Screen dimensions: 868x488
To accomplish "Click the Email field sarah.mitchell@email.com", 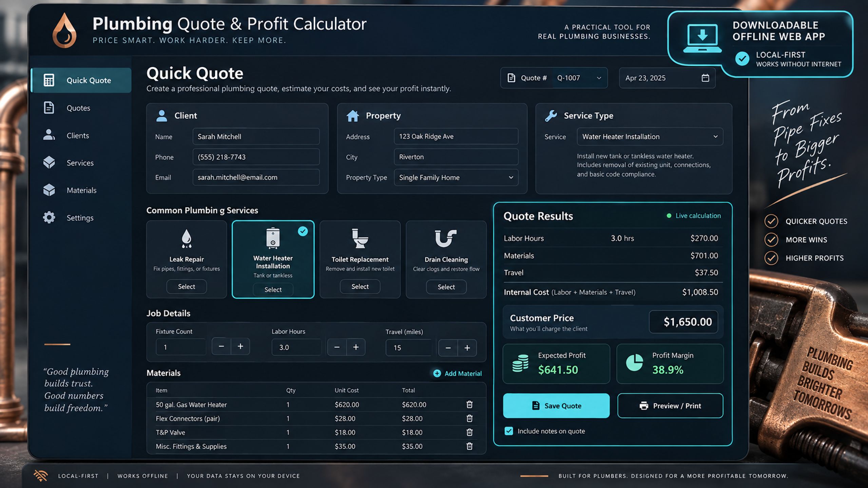I will pos(256,177).
